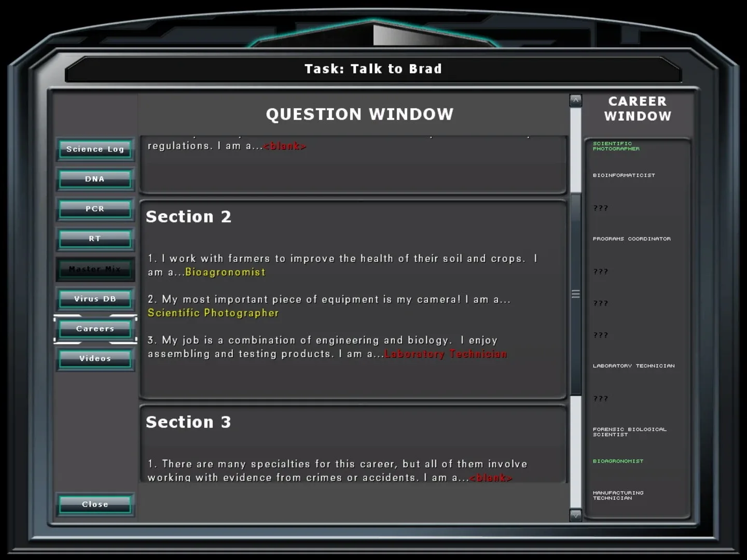
Task: Select Manufacturing Technician career
Action: coord(618,495)
